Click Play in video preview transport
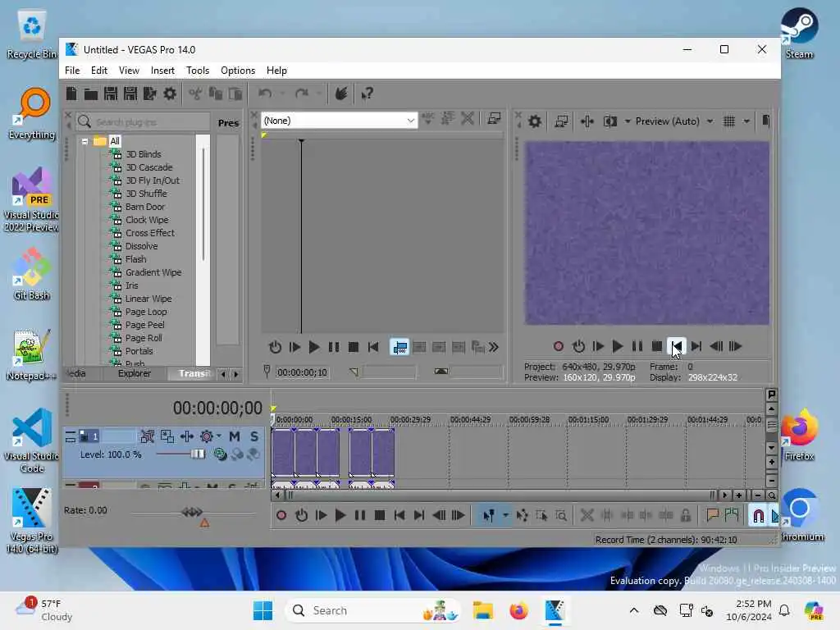This screenshot has height=630, width=840. pos(617,346)
